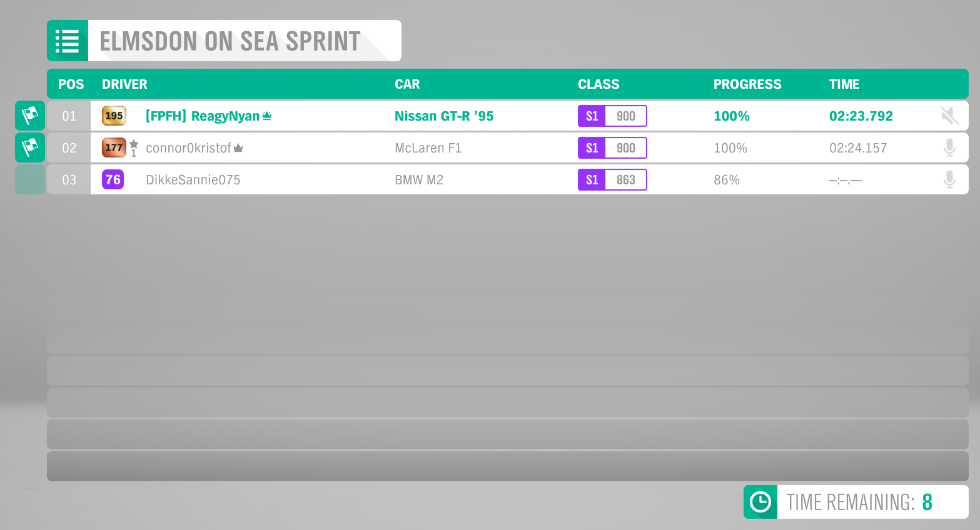Unmute ReagyNyan using the muted speaker icon
980x530 pixels.
tap(949, 116)
